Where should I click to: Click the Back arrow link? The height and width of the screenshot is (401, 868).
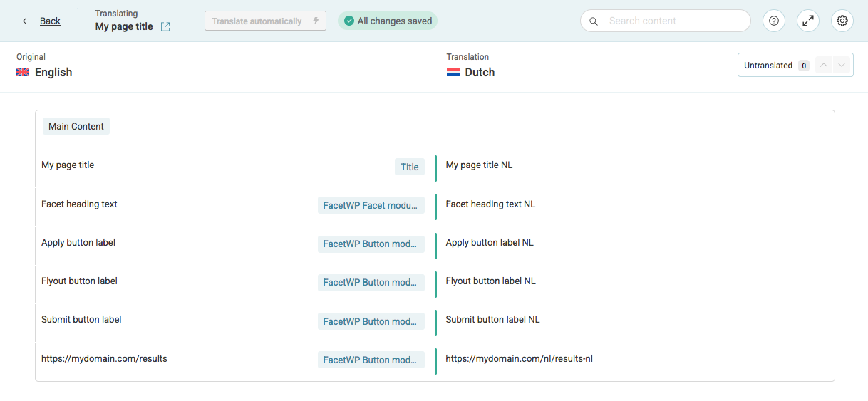[x=41, y=21]
